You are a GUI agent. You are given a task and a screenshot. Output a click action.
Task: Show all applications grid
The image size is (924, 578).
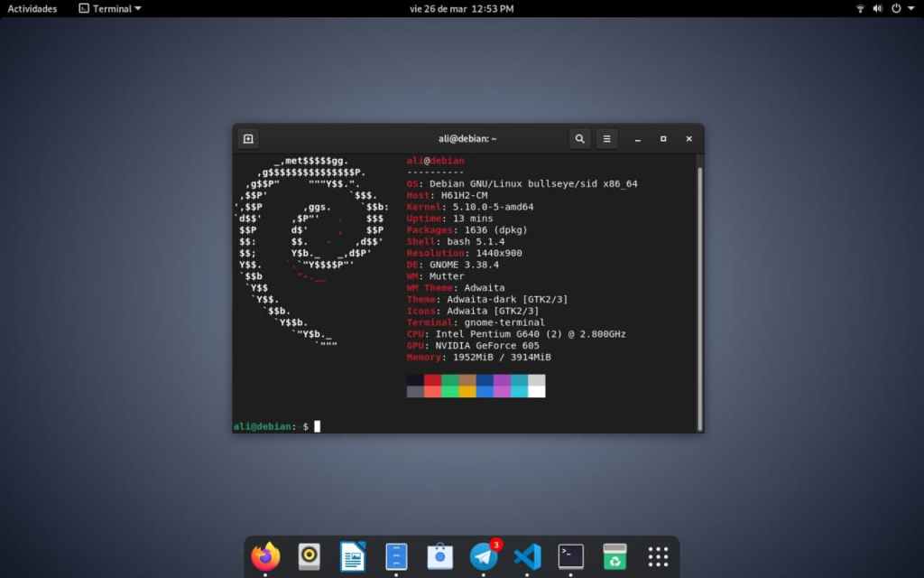(658, 555)
